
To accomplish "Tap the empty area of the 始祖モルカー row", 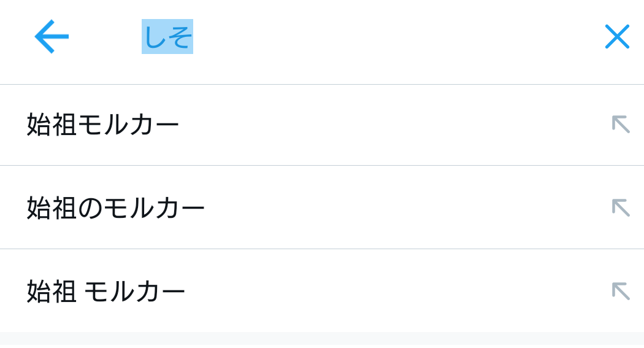I will (393, 125).
